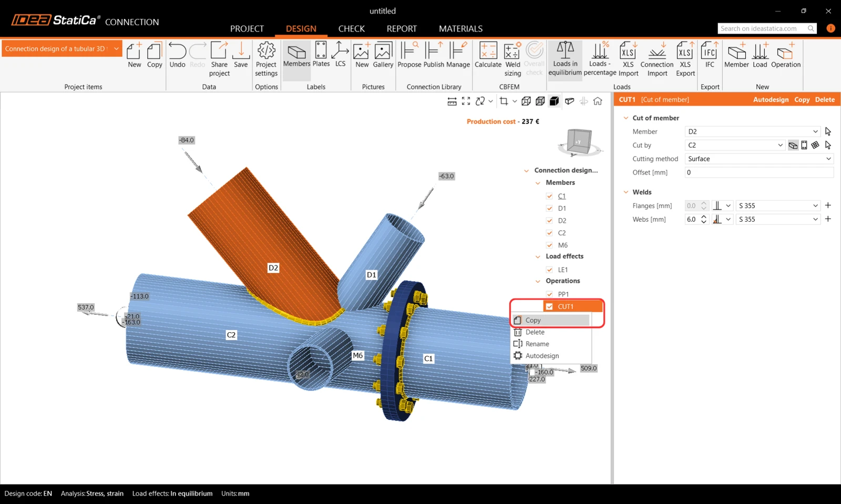Screen dimensions: 841x504
Task: Enable the dimension ruler view tool
Action: click(x=452, y=101)
